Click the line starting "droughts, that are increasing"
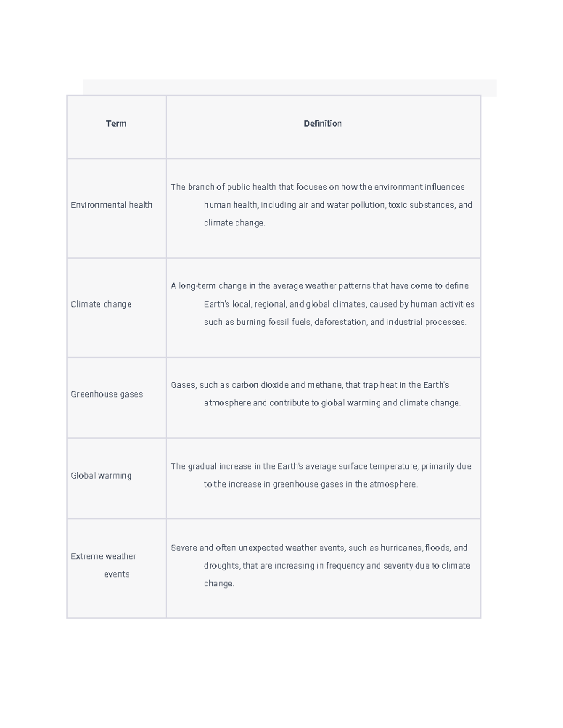This screenshot has width=563, height=728. click(x=337, y=565)
